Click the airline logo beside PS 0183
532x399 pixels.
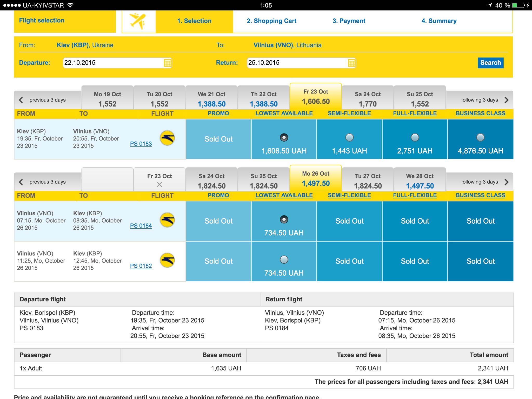click(167, 138)
